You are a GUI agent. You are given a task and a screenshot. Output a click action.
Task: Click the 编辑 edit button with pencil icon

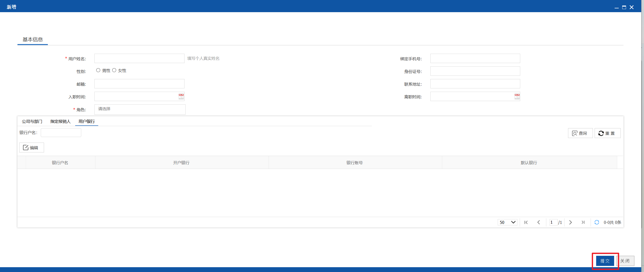32,147
